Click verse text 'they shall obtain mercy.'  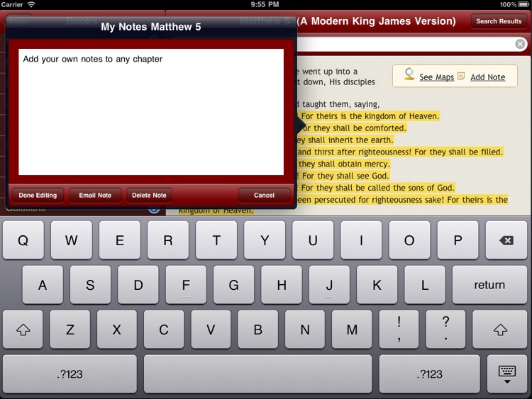pyautogui.click(x=344, y=164)
